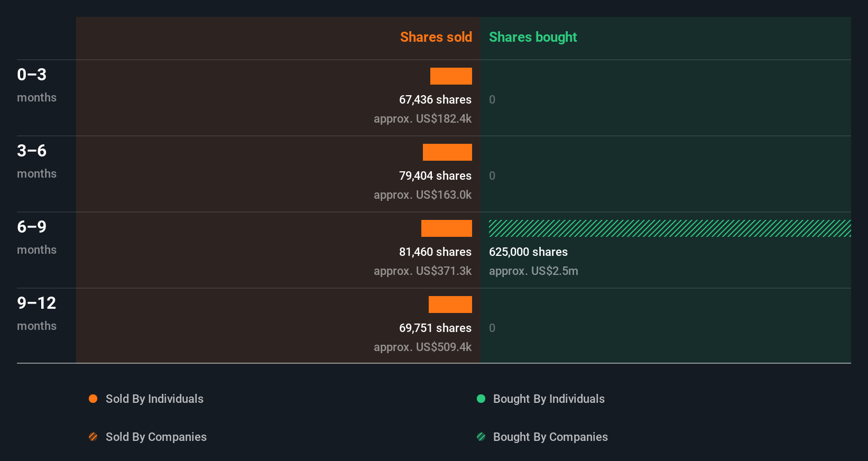Click the striped Sold By Companies legend icon
The height and width of the screenshot is (461, 868).
pos(93,437)
